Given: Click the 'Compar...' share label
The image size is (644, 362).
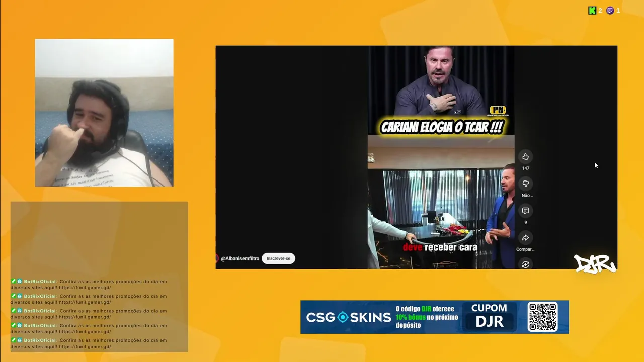Looking at the screenshot, I should tap(525, 249).
